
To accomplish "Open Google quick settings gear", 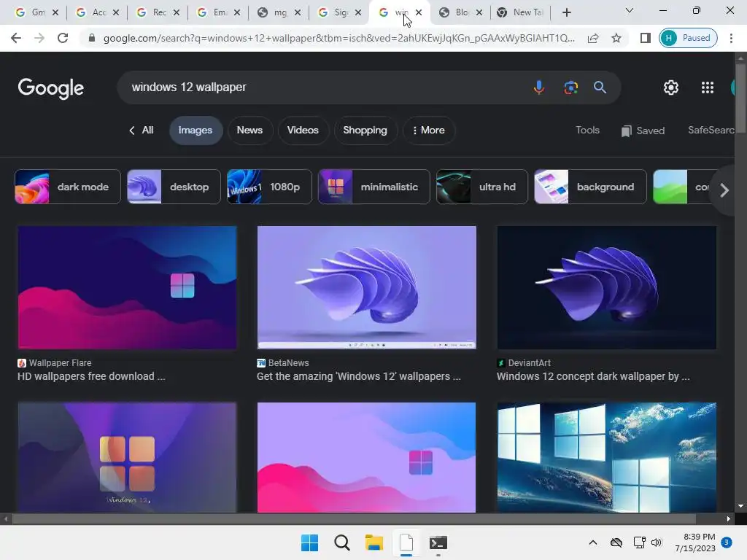I will tap(671, 87).
